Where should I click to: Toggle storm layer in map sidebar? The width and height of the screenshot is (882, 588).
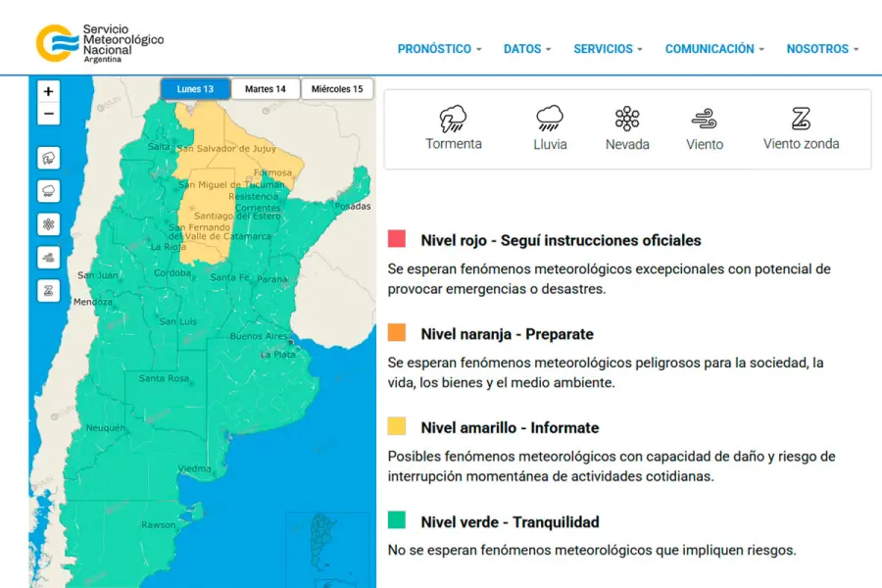tap(49, 158)
